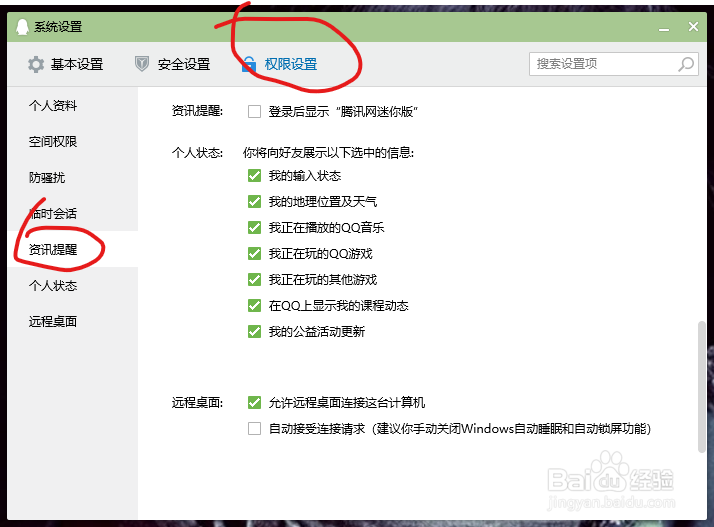This screenshot has width=714, height=527.
Task: Minimize the 系统设置 window
Action: tap(664, 28)
